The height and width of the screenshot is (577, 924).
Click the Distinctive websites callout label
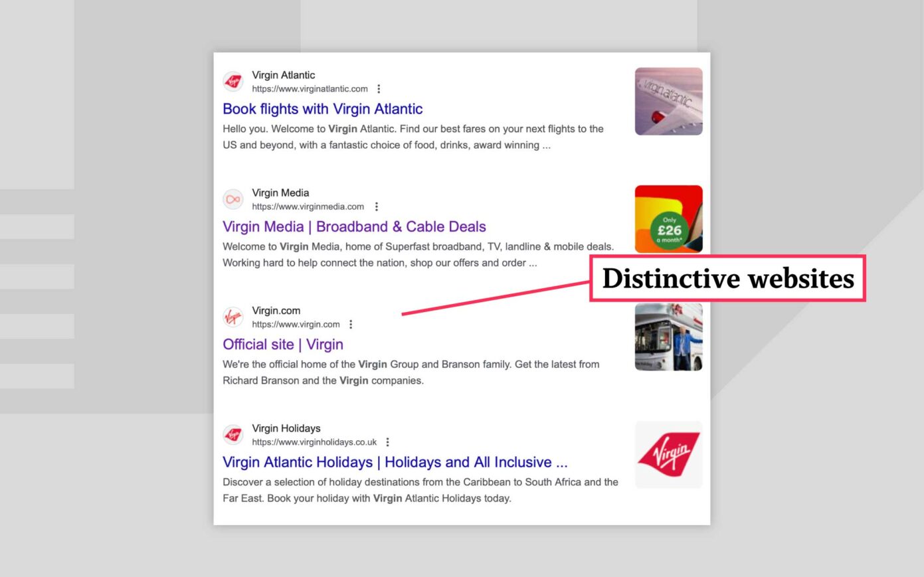click(x=727, y=279)
